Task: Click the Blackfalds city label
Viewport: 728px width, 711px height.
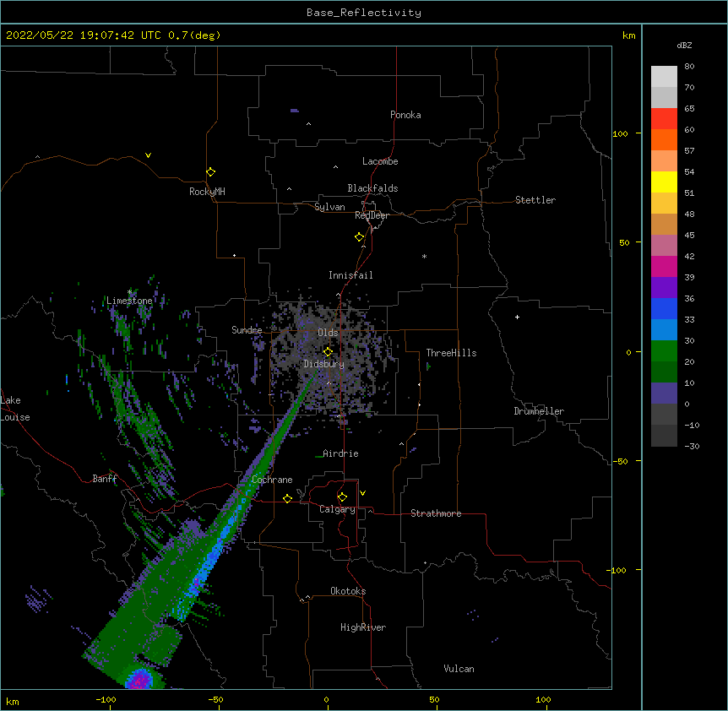Action: pyautogui.click(x=372, y=188)
